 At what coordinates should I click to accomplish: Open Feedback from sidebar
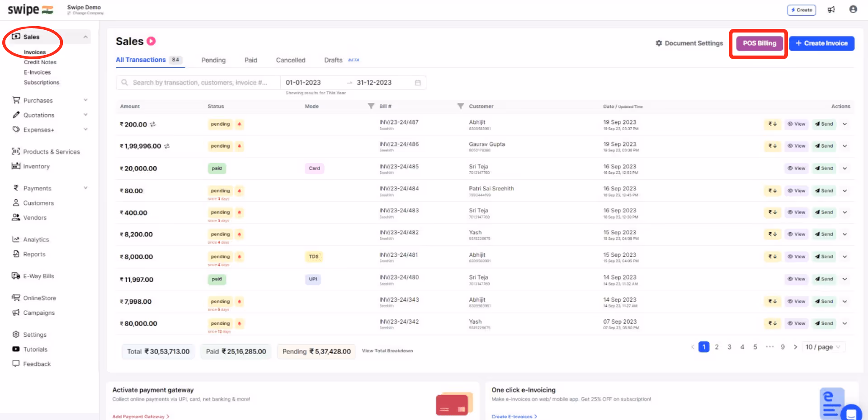(32, 364)
